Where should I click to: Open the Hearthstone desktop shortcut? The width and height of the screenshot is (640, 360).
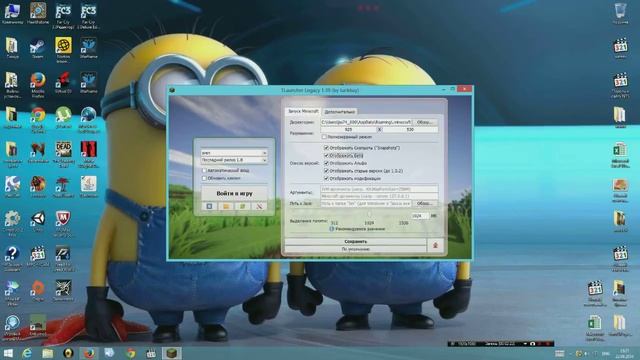[x=38, y=13]
